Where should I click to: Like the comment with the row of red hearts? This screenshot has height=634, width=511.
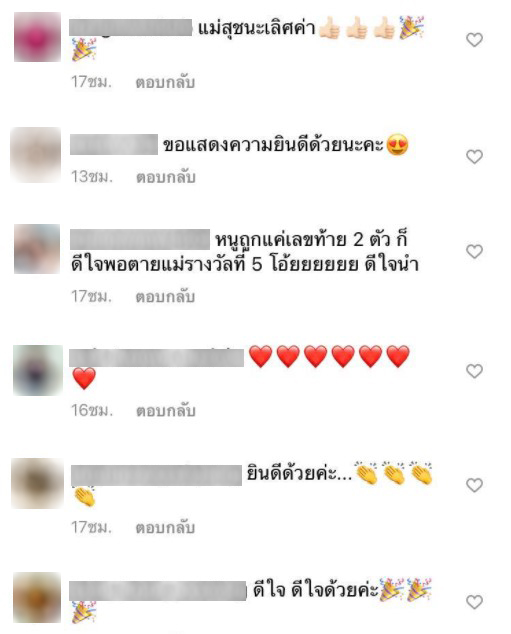pyautogui.click(x=474, y=371)
